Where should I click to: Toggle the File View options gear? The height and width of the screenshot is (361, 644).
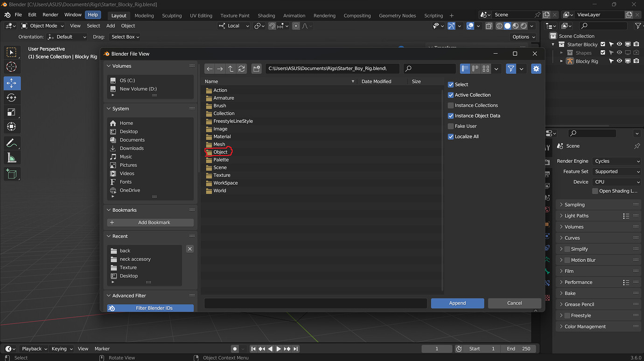click(x=536, y=69)
